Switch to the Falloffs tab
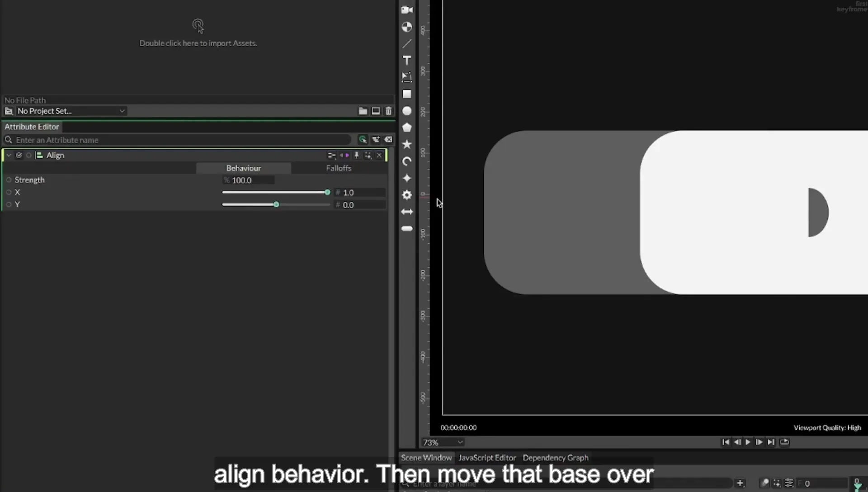The height and width of the screenshot is (492, 868). [339, 168]
